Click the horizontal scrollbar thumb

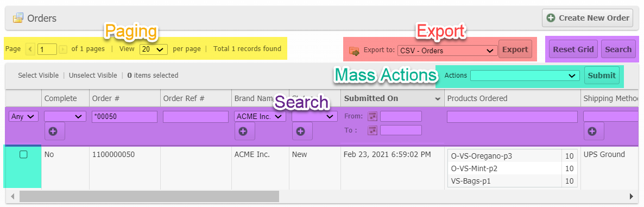coord(149,196)
